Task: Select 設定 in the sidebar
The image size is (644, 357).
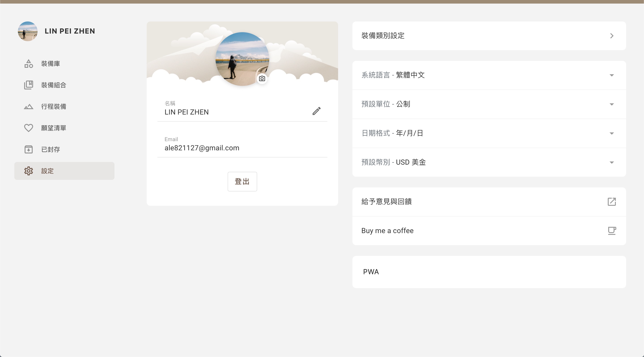Action: point(64,171)
